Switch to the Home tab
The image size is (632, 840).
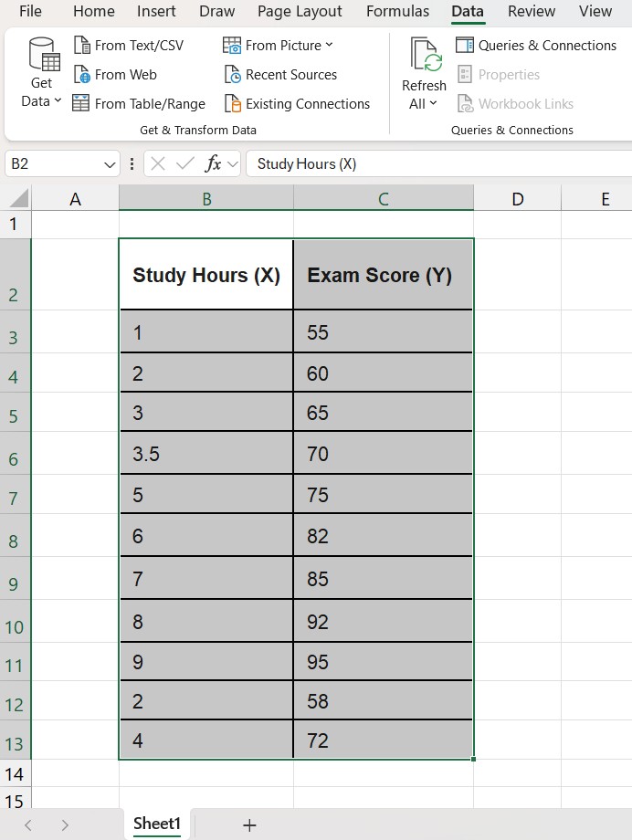point(94,11)
